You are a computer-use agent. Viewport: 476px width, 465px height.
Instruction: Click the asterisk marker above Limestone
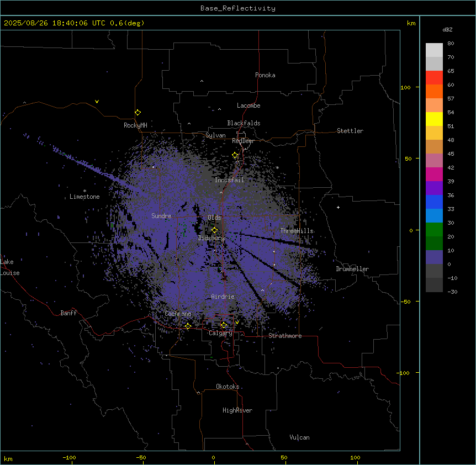click(84, 191)
